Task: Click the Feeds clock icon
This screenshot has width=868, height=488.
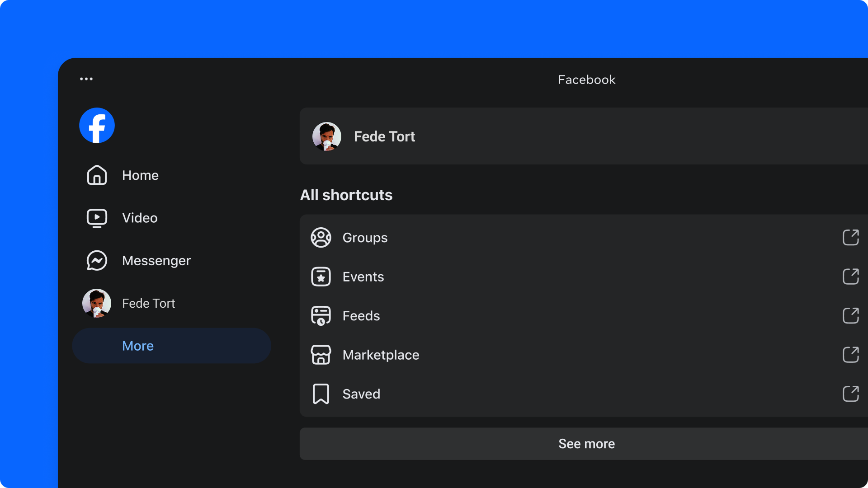Action: (x=321, y=316)
